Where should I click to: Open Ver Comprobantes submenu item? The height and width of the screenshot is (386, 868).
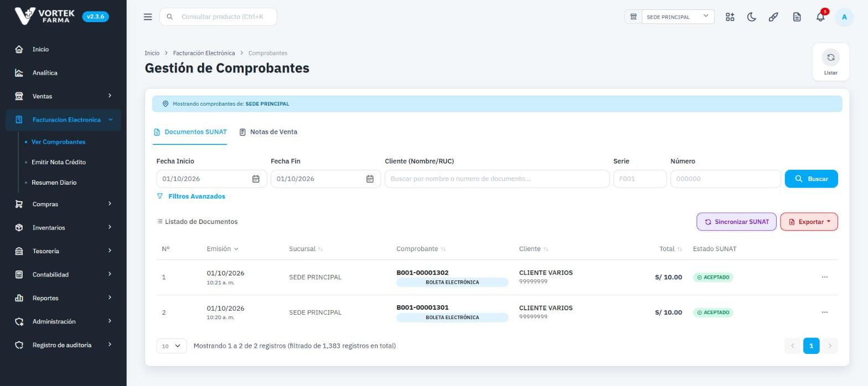pos(58,142)
